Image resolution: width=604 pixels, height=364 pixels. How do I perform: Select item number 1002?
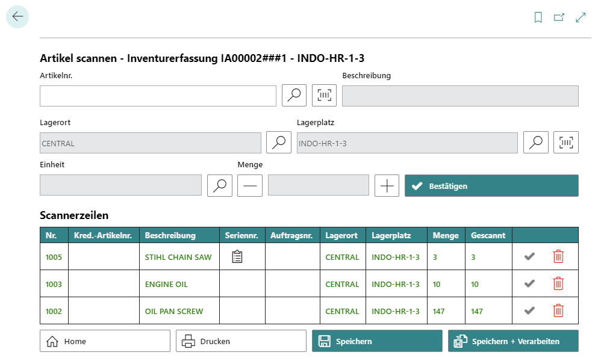(x=54, y=311)
